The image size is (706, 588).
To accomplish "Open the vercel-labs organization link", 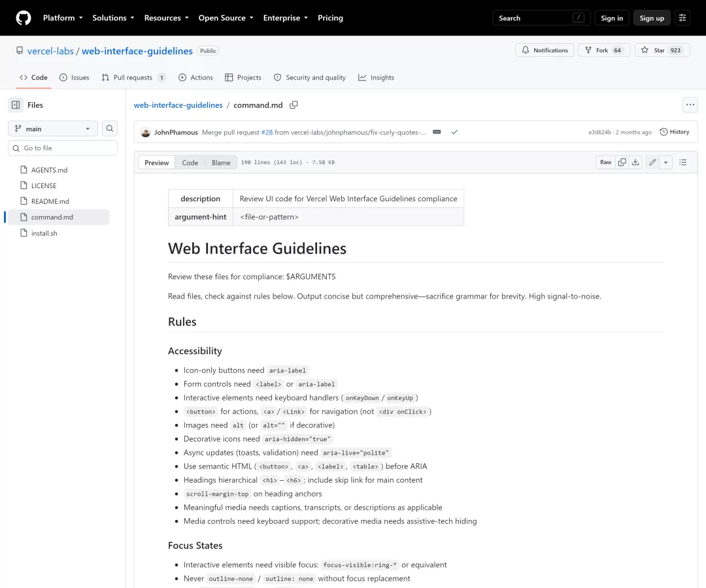I will 50,51.
